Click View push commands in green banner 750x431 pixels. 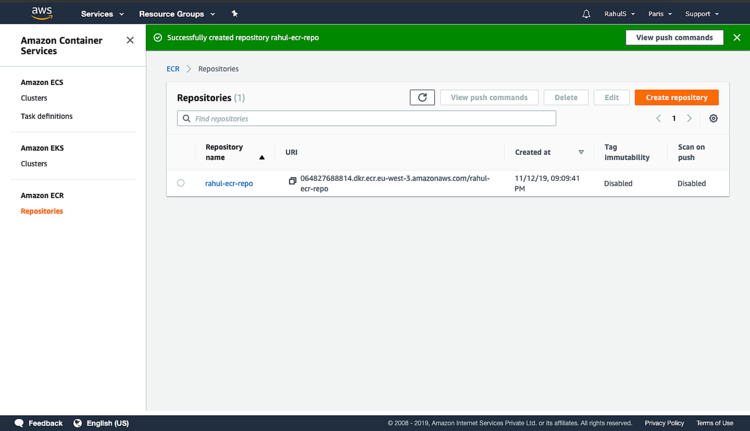[x=674, y=37]
